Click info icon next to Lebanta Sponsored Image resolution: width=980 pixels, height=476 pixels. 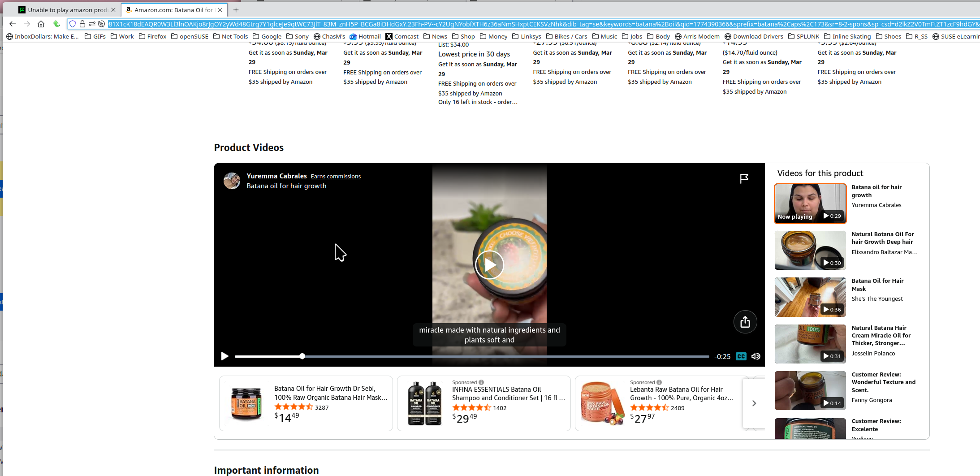pos(659,382)
